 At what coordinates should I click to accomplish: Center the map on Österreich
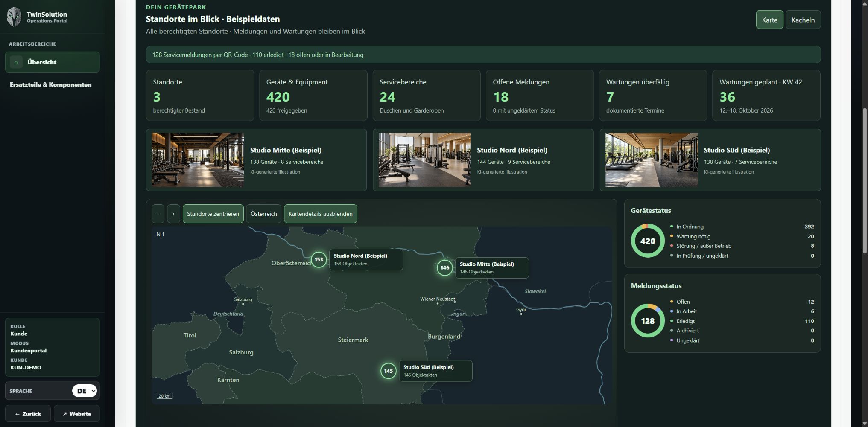point(263,214)
